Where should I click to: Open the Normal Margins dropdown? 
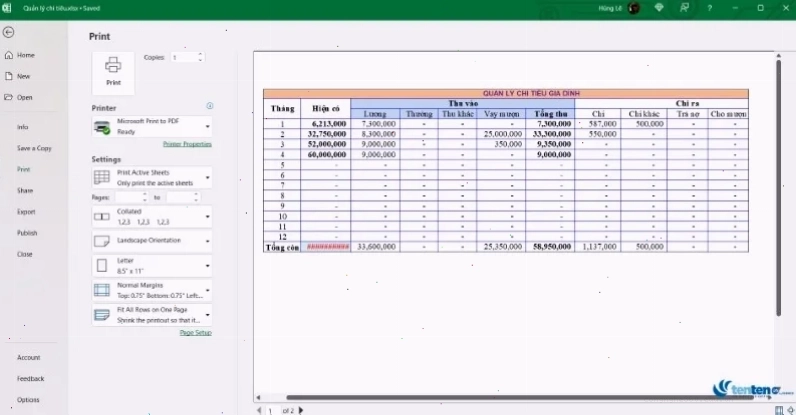(152, 291)
